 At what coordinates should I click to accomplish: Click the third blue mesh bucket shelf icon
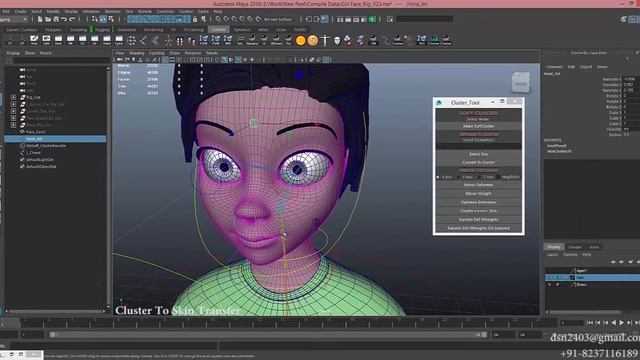(228, 40)
